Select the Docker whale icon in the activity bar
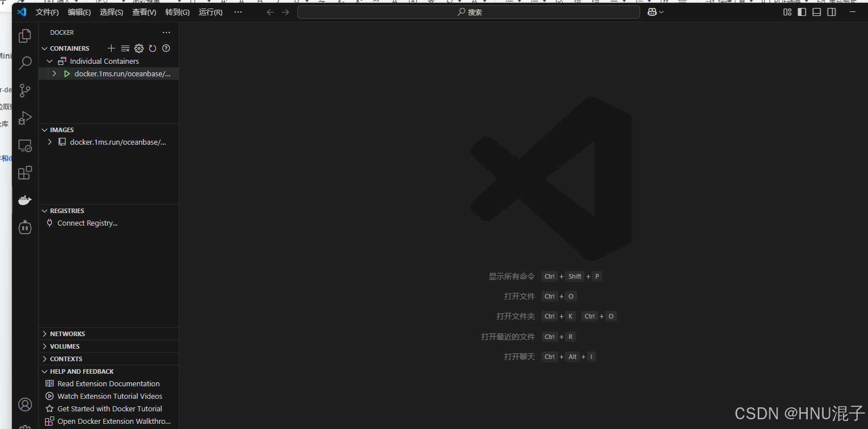 tap(25, 200)
